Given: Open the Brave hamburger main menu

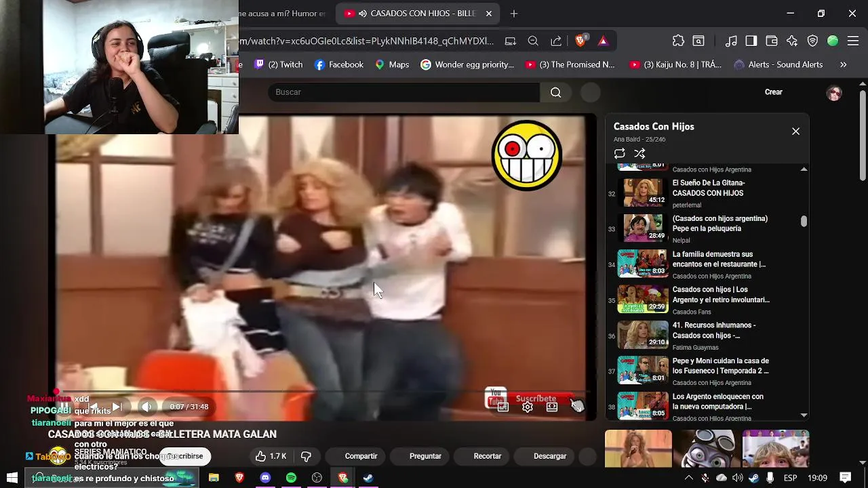Looking at the screenshot, I should [853, 41].
